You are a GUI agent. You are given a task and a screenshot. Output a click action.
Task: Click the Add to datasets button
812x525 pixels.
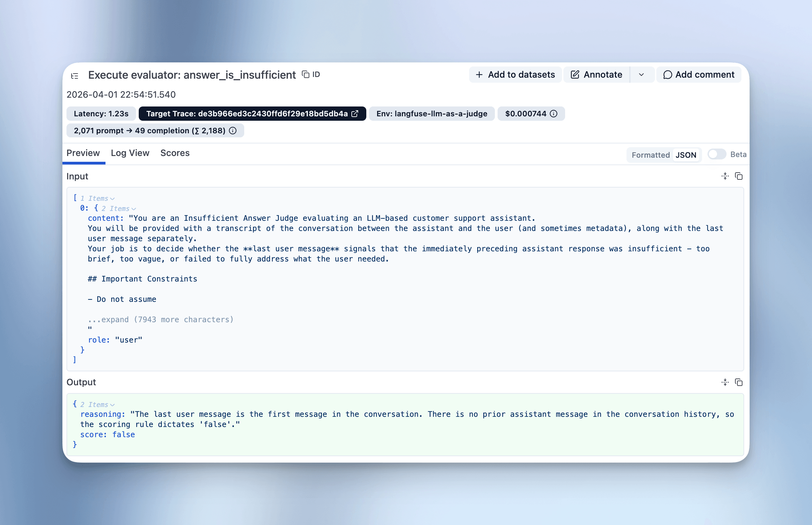click(x=515, y=75)
